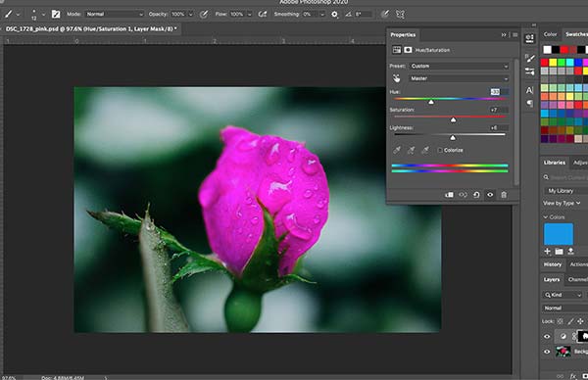Open the Brush Settings panel toggle icon
Screen dimensions: 588x380
coord(56,15)
